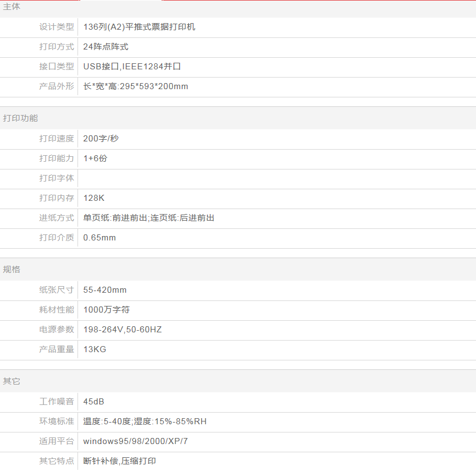
Task: Click the windows95/98/2000/XP/7 platform text
Action: click(x=136, y=441)
